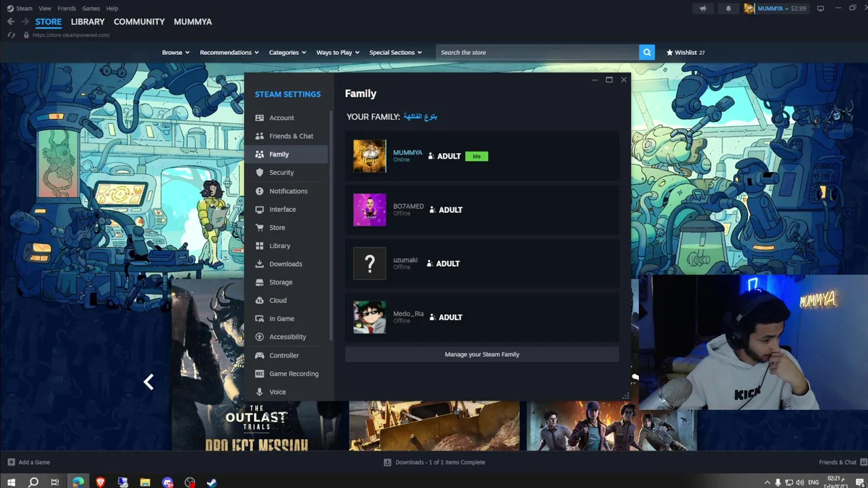Open the Security shield icon
This screenshot has height=488, width=868.
tap(259, 173)
